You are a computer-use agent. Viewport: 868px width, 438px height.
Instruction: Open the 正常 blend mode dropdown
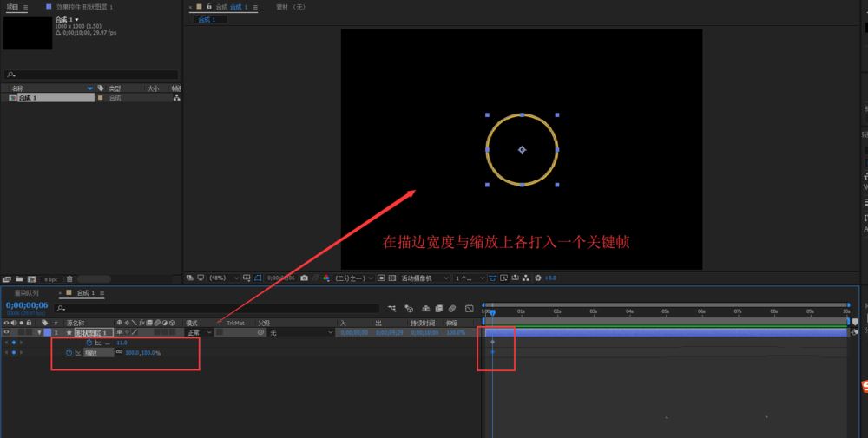point(199,333)
